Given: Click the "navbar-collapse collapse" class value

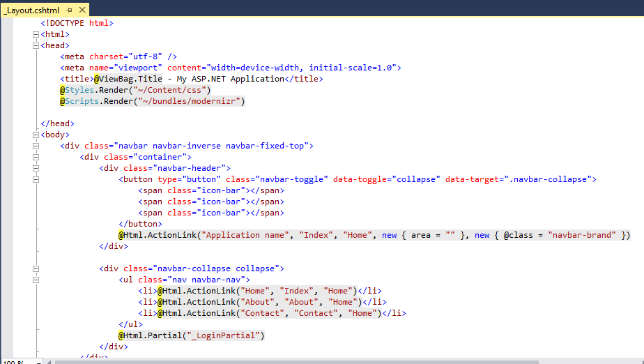Looking at the screenshot, I should point(216,268).
